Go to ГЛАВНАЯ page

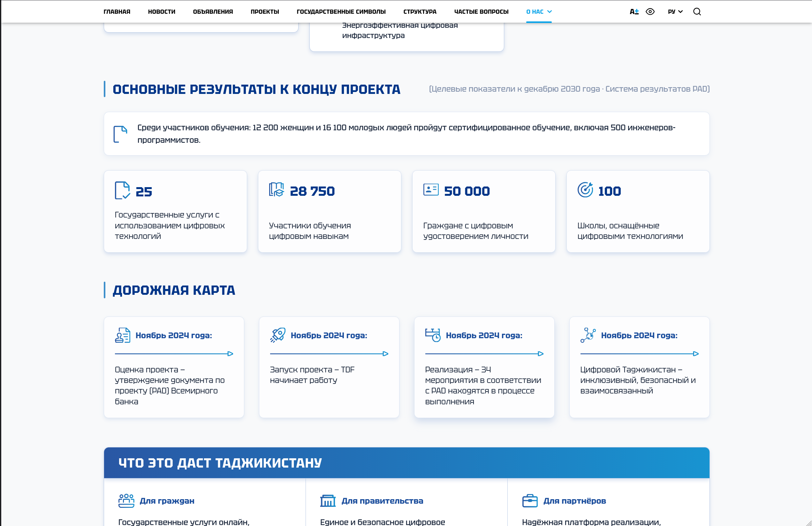117,11
